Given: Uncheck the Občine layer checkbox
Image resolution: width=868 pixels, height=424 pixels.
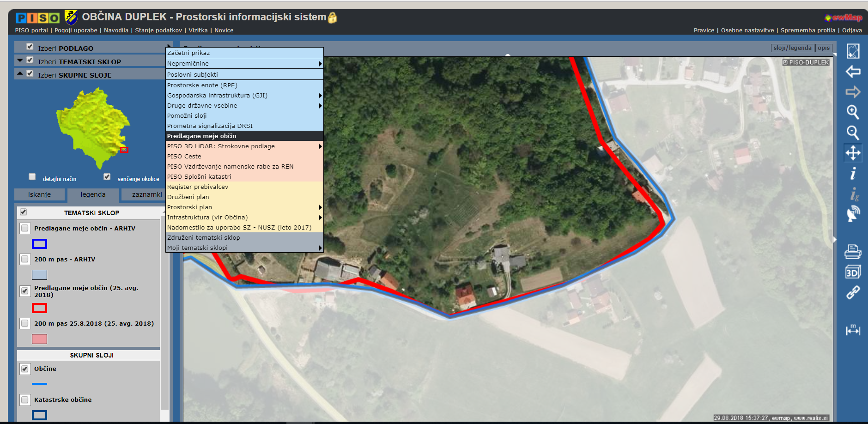Looking at the screenshot, I should click(25, 369).
